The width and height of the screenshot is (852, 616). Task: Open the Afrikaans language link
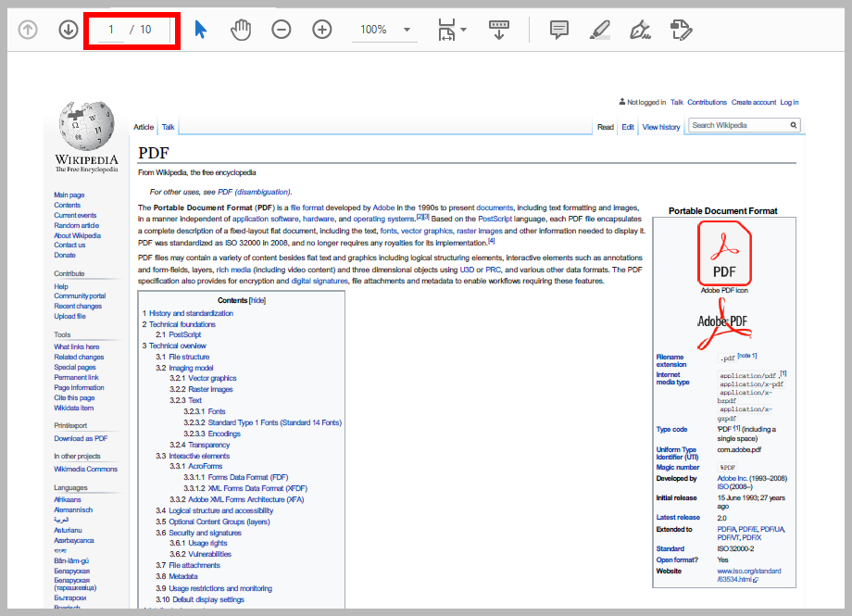(x=68, y=499)
